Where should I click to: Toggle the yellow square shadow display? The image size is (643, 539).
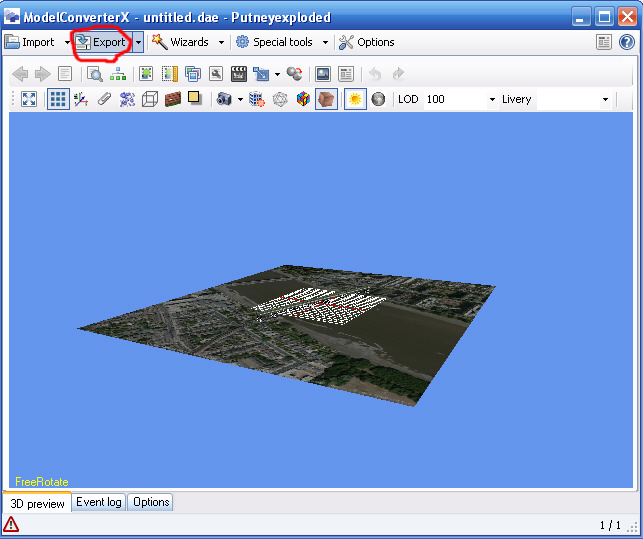(194, 98)
